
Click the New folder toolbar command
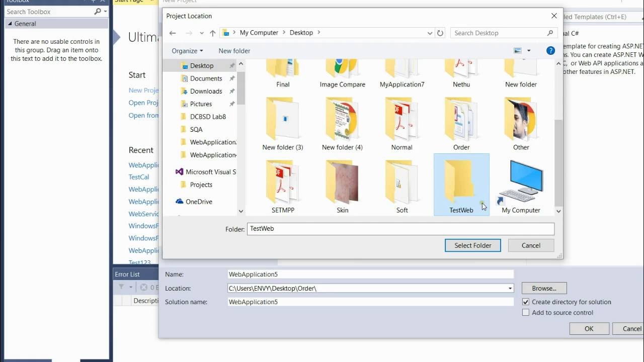point(234,51)
